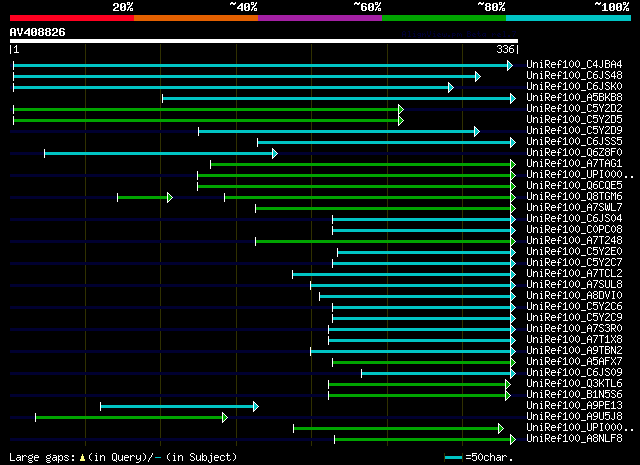
Task: Click the cyan alignment bar for A9PE13
Action: point(180,407)
